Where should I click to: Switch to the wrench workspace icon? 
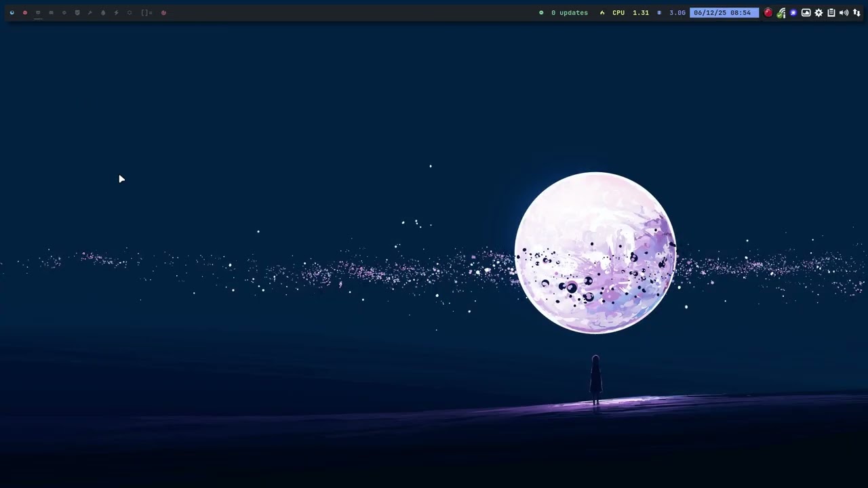[90, 12]
